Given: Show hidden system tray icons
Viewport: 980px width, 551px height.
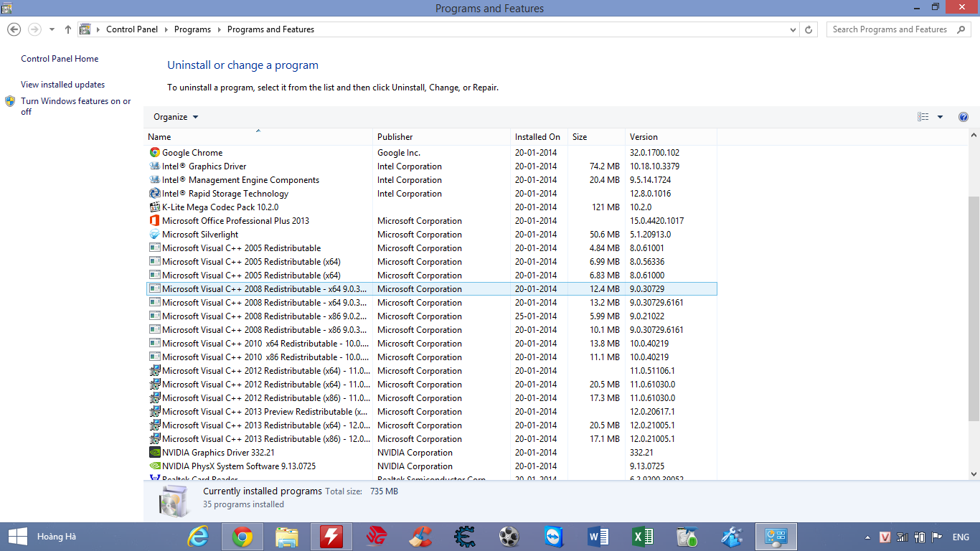Looking at the screenshot, I should pyautogui.click(x=867, y=537).
